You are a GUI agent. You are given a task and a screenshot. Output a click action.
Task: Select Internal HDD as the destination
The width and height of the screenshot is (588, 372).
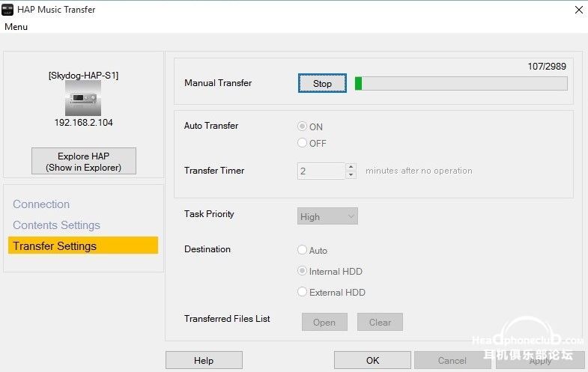click(302, 271)
